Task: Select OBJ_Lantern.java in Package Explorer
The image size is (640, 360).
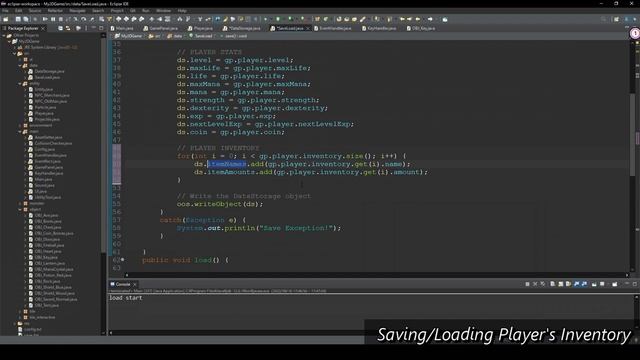Action: pyautogui.click(x=48, y=263)
